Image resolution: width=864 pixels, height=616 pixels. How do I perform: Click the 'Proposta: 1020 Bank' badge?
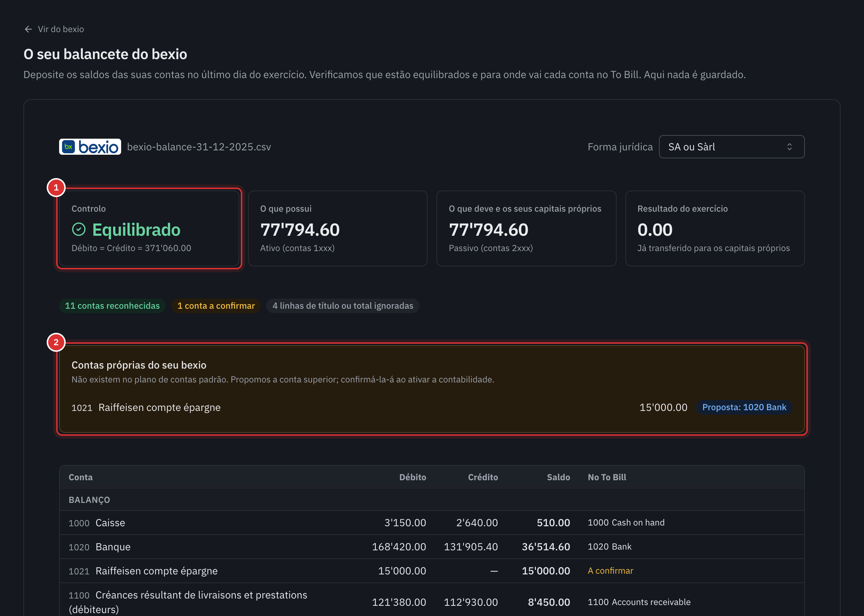pos(744,407)
